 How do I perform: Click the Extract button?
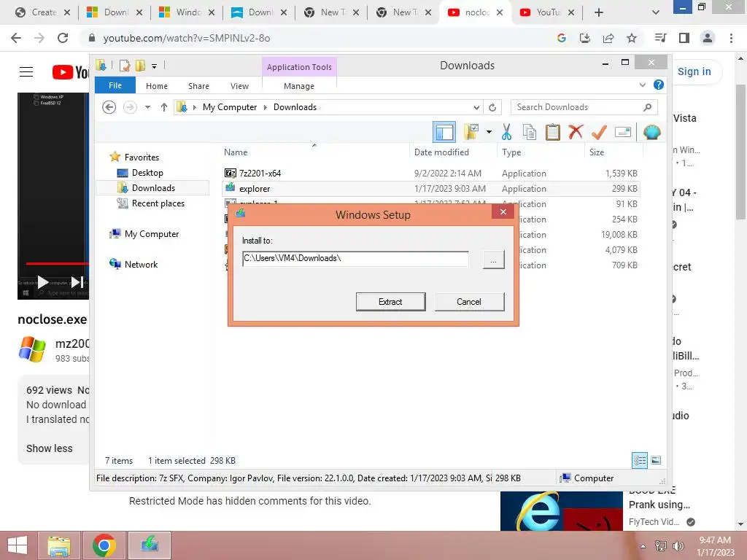(x=391, y=302)
